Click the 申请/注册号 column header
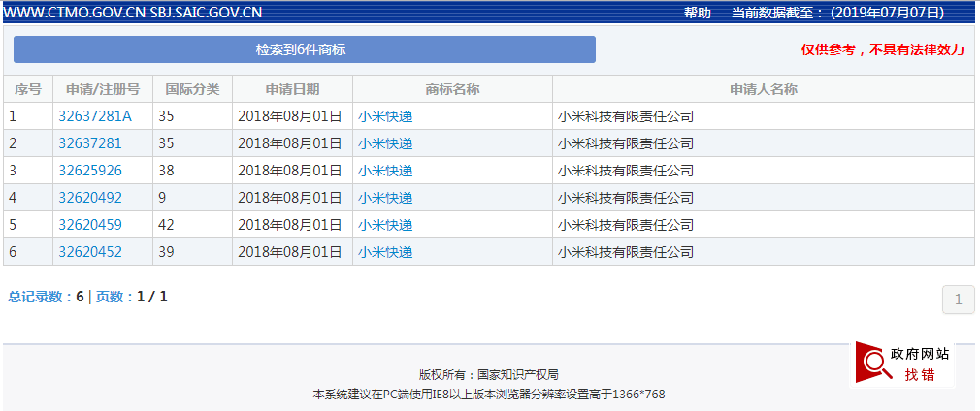Viewport: 980px width, 411px height. point(103,89)
